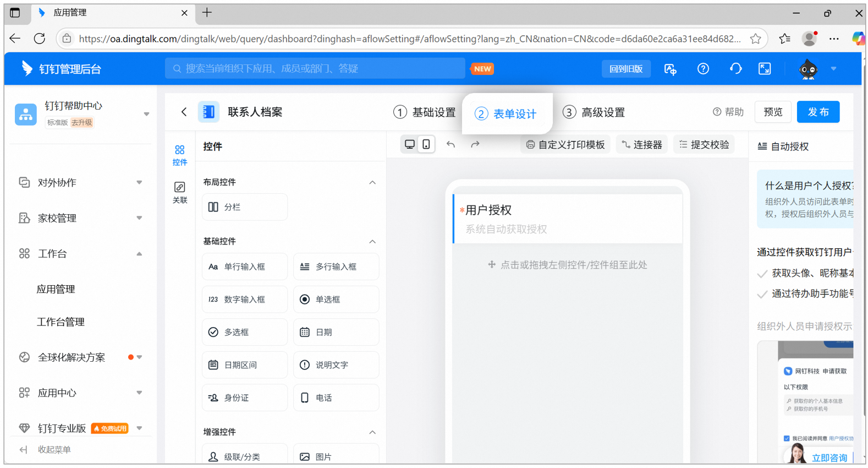Add the 身份证 control

point(245,398)
